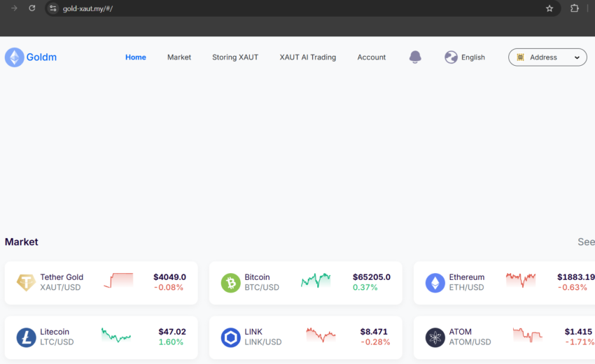
Task: View Litecoin green sparkline chart
Action: click(116, 335)
